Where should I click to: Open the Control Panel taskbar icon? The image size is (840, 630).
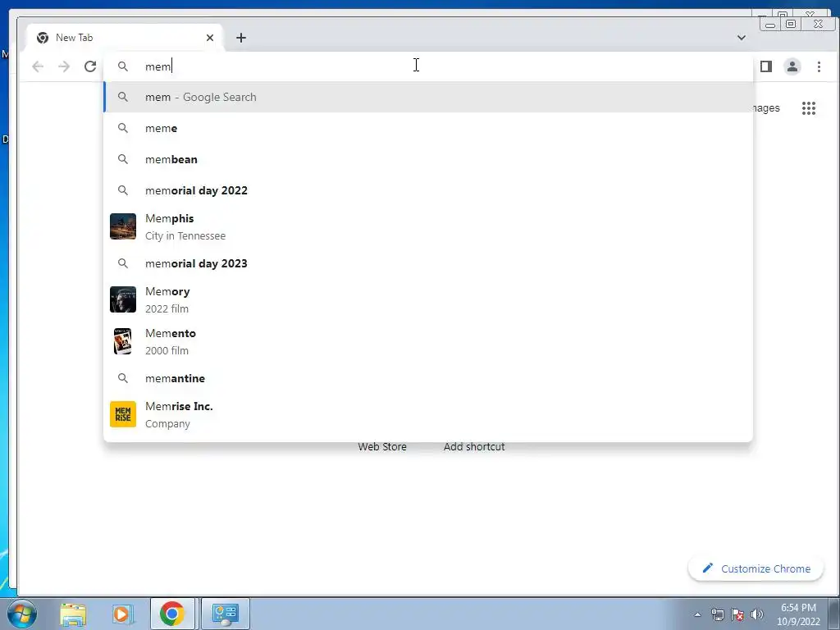point(226,614)
